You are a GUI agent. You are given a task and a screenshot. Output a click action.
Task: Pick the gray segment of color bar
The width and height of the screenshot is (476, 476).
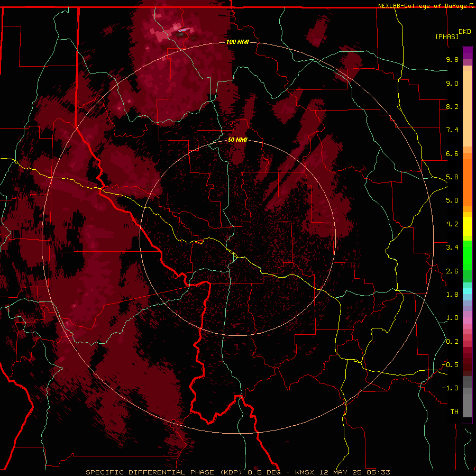pyautogui.click(x=467, y=396)
